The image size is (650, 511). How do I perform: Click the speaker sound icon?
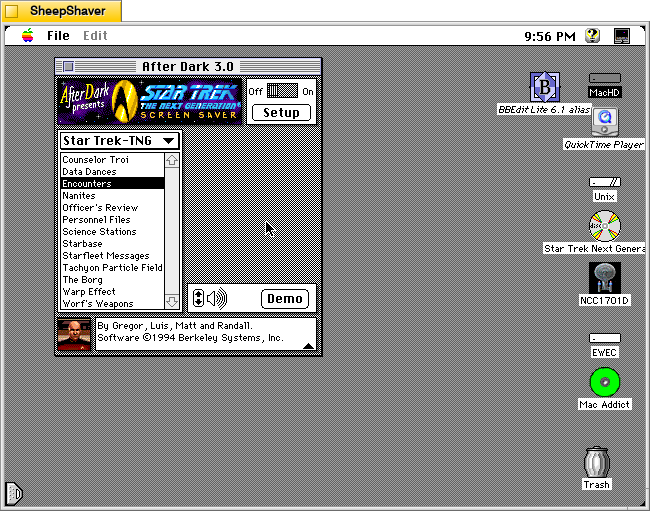[x=217, y=298]
